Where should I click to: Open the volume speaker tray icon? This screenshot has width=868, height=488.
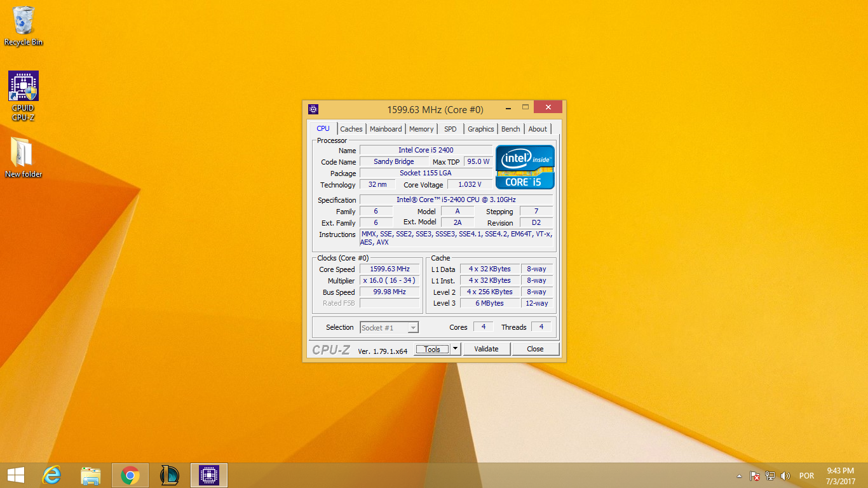(785, 476)
